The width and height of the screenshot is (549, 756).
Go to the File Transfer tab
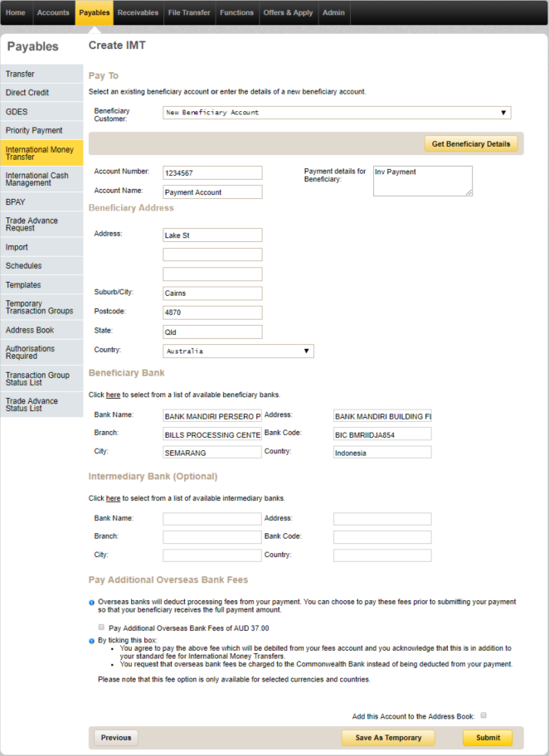tap(189, 13)
